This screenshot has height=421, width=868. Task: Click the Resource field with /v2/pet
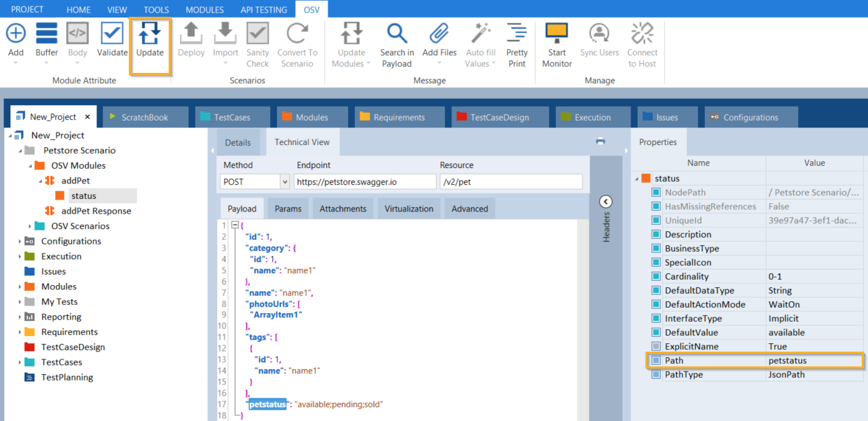click(510, 182)
